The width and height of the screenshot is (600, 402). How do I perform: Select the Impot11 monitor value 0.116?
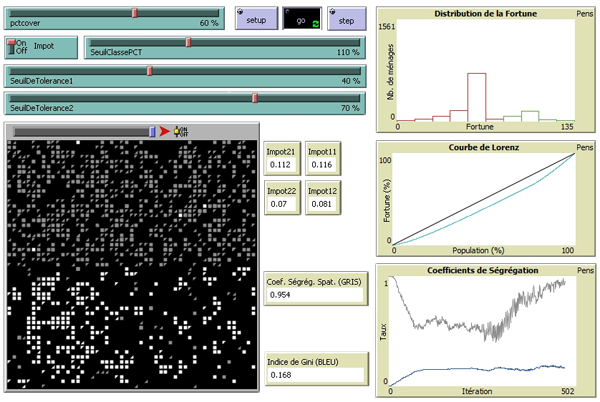[321, 164]
